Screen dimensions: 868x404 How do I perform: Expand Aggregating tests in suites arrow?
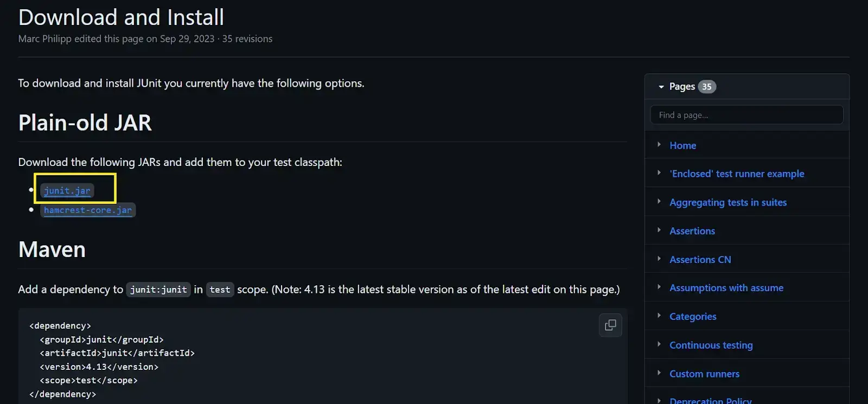click(x=659, y=202)
